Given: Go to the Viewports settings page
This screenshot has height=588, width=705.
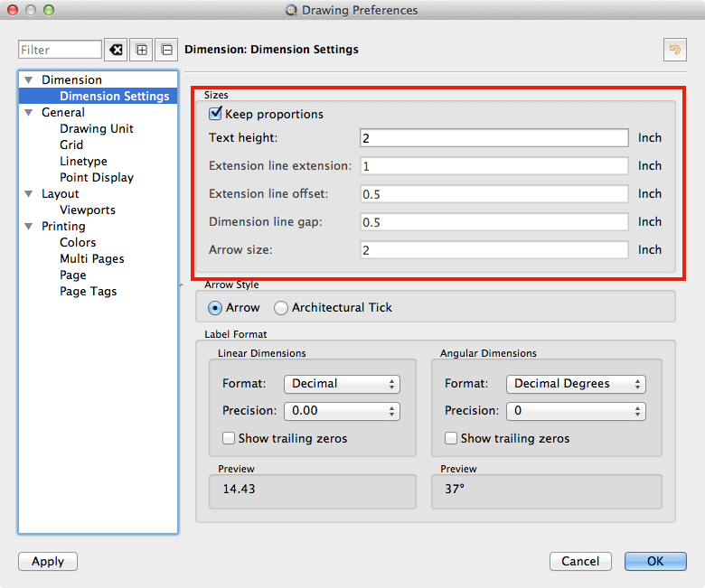Looking at the screenshot, I should click(87, 210).
